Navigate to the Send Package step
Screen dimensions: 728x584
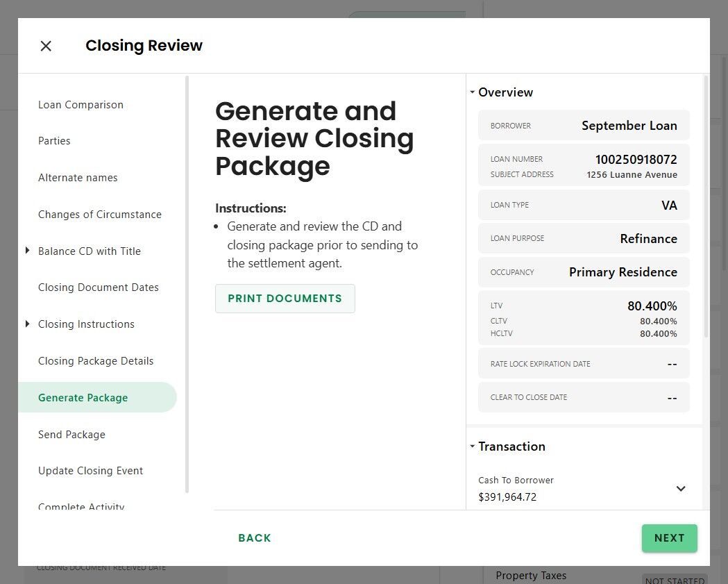click(71, 435)
